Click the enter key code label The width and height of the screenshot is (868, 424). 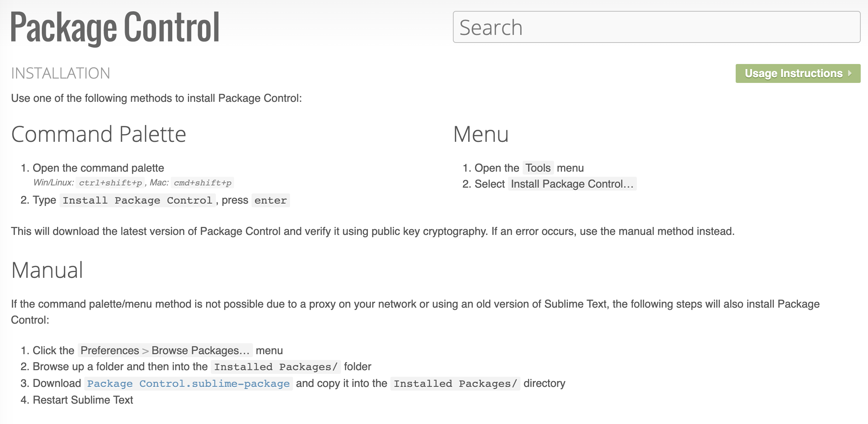tap(270, 200)
